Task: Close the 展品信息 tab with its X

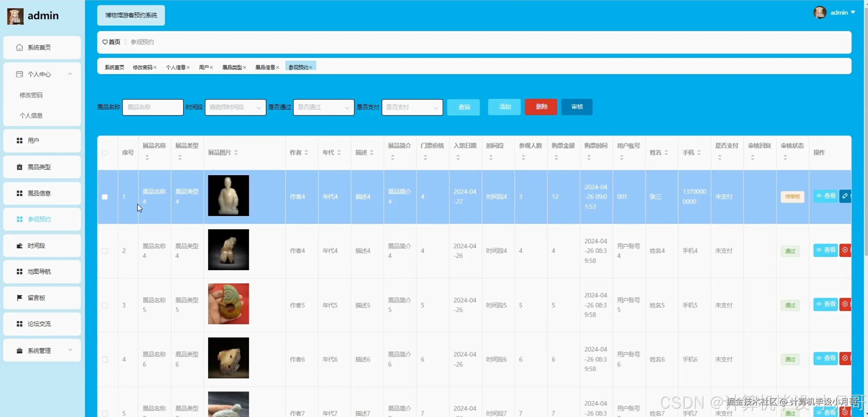Action: 278,68
